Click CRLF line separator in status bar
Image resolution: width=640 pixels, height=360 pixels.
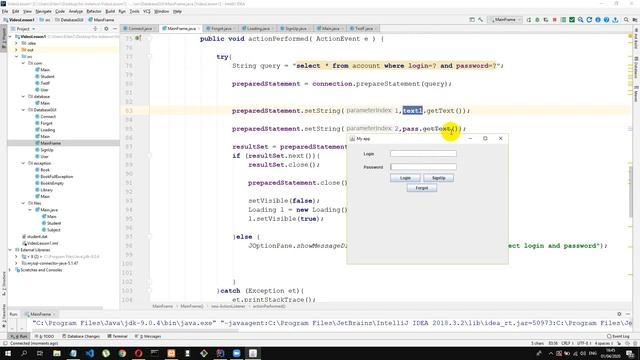click(x=566, y=343)
